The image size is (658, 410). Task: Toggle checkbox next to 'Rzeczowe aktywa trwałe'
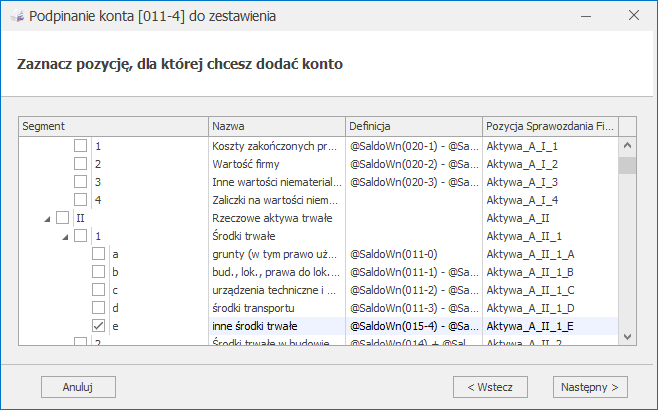(63, 218)
